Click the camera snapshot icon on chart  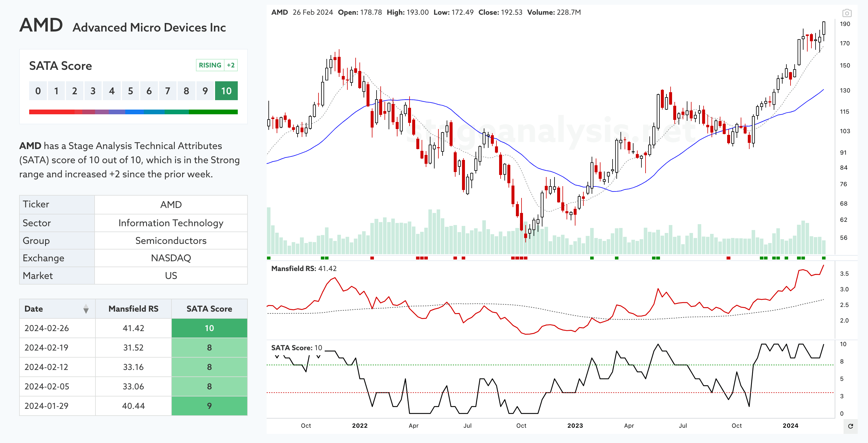point(847,13)
